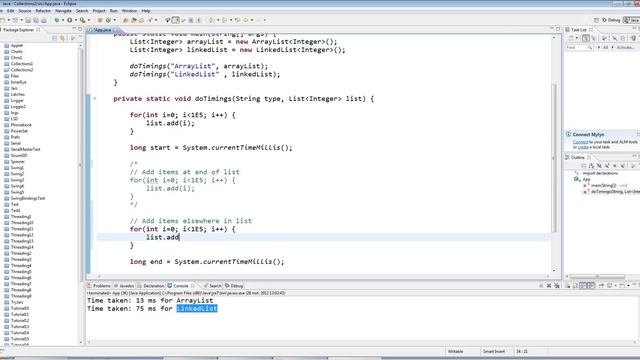Click the Package Explorer vertical scrollbar
The height and width of the screenshot is (360, 640).
pos(80,166)
